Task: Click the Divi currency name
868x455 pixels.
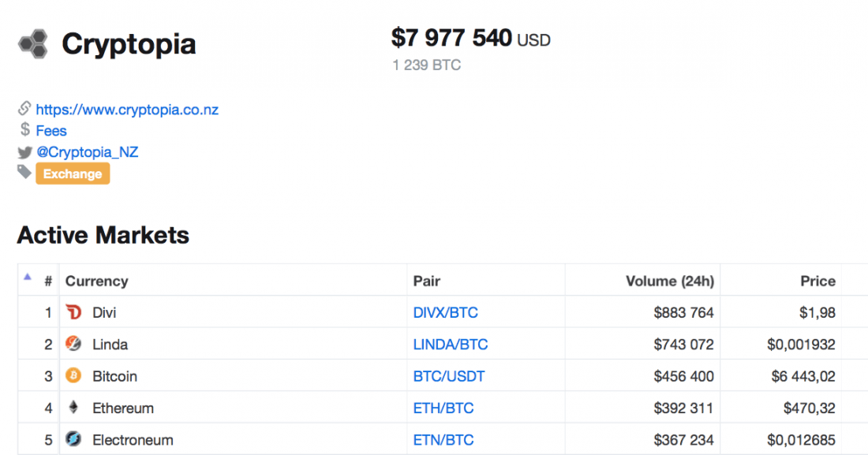Action: pyautogui.click(x=104, y=313)
